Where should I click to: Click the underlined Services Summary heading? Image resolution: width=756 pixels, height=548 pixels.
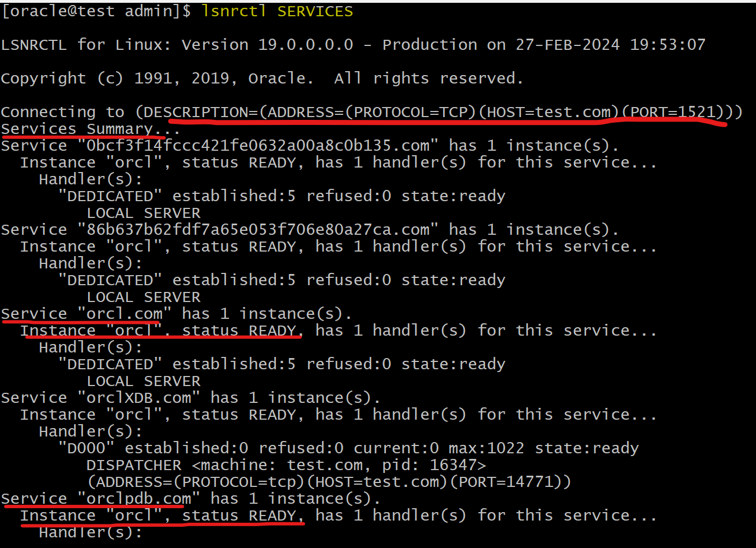(91, 129)
